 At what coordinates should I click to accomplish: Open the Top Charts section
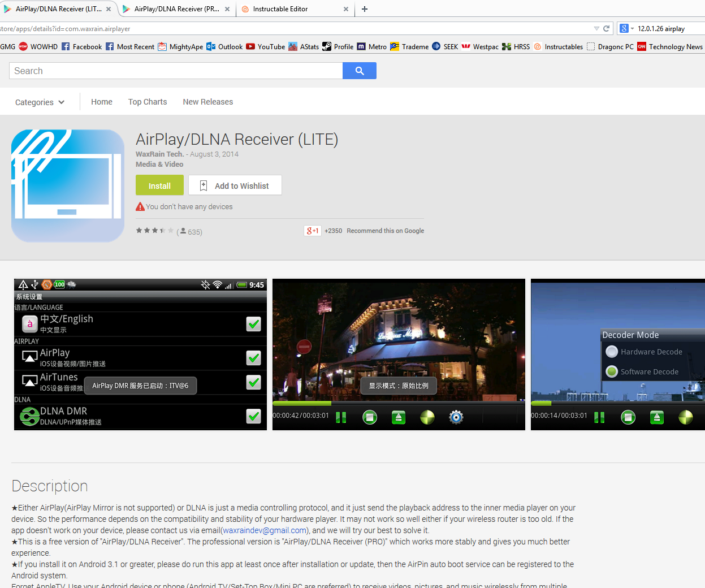[x=147, y=102]
